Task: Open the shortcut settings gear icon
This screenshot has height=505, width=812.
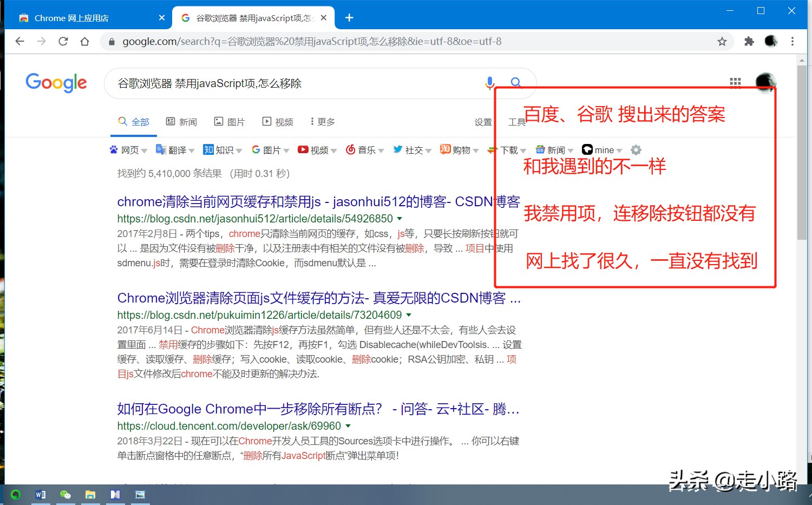Action: (636, 149)
